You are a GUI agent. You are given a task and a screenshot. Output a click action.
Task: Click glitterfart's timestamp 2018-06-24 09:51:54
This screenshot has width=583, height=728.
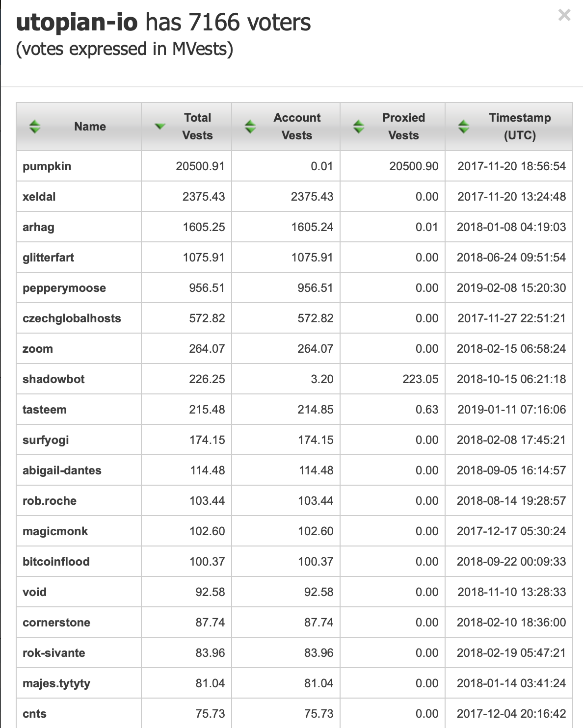coord(511,258)
